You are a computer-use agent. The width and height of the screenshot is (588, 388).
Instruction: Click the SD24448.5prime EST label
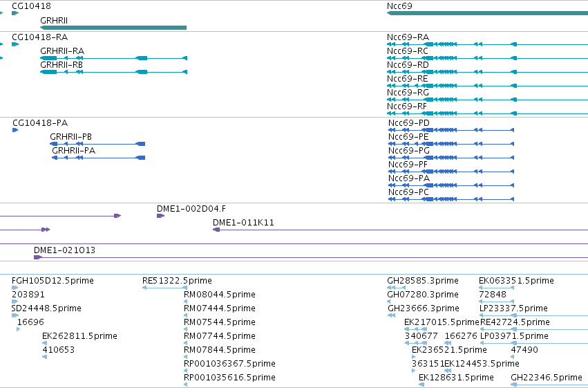coord(46,308)
